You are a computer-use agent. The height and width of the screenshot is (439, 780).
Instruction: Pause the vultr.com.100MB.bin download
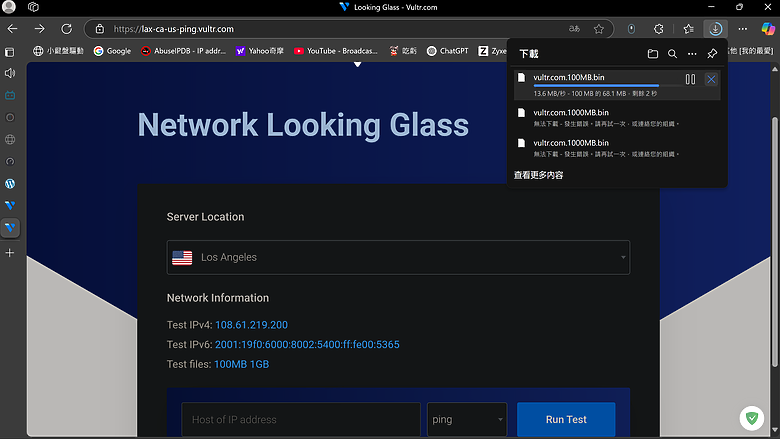click(x=690, y=79)
